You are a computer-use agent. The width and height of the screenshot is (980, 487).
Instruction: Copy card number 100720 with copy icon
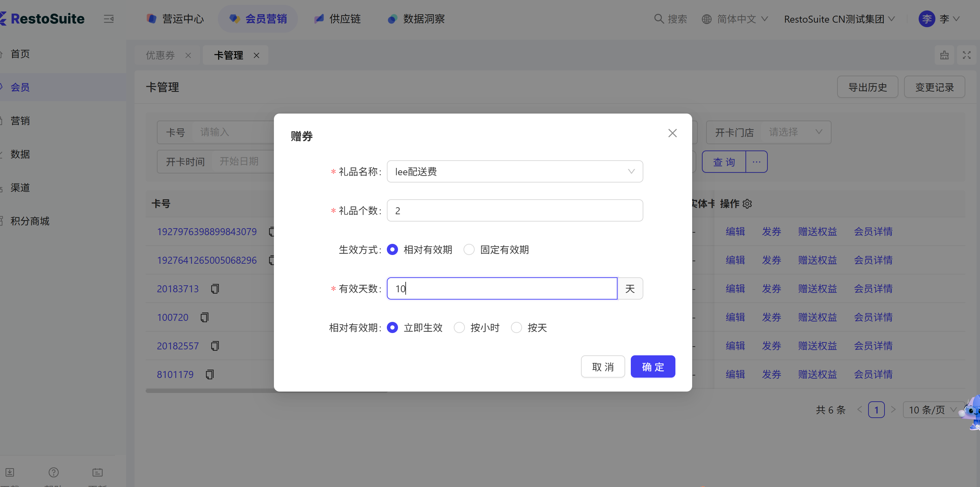204,317
